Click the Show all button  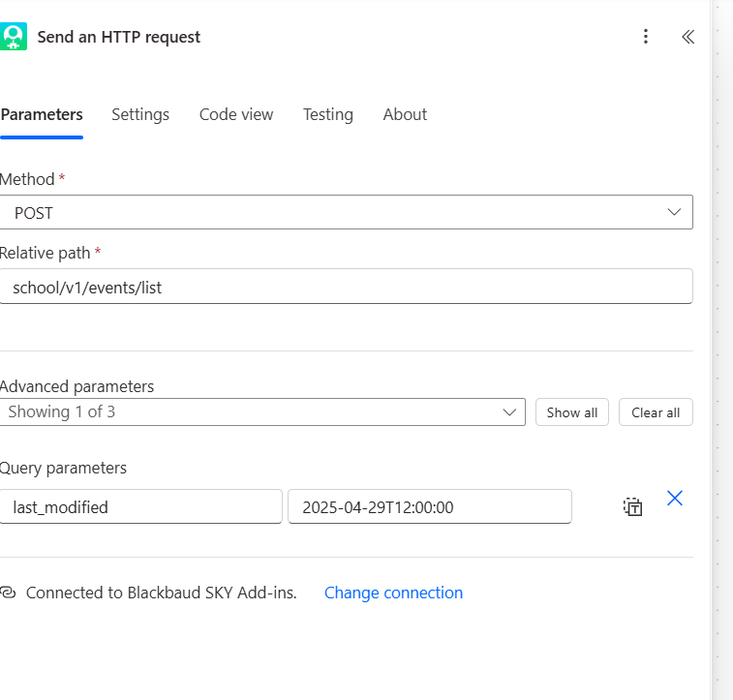click(x=571, y=412)
